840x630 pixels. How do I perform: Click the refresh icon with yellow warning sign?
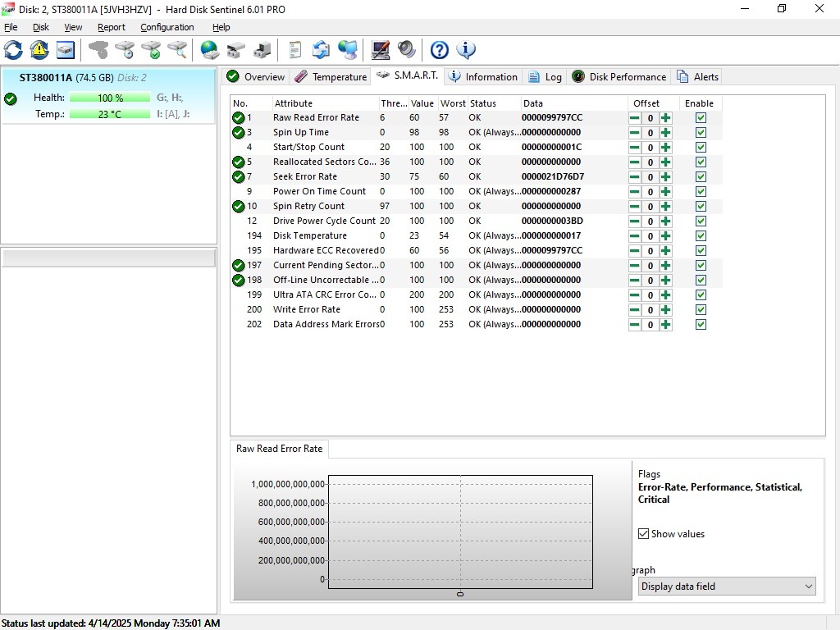[39, 50]
